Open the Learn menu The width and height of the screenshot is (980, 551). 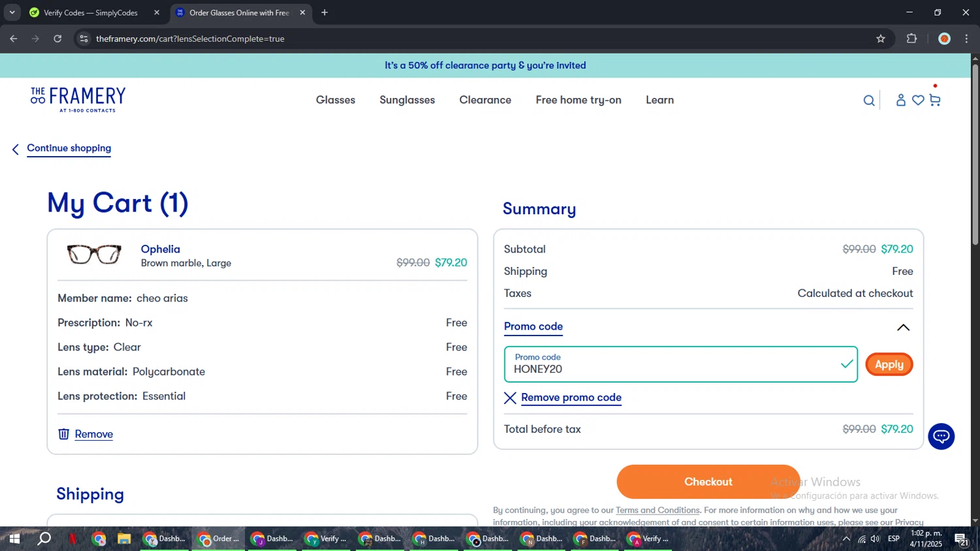(x=660, y=100)
